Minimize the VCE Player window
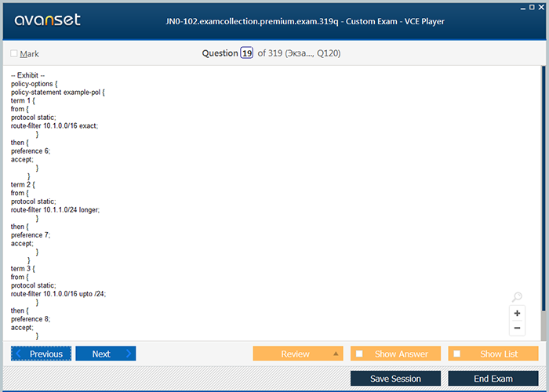This screenshot has height=392, width=549. 523,8
